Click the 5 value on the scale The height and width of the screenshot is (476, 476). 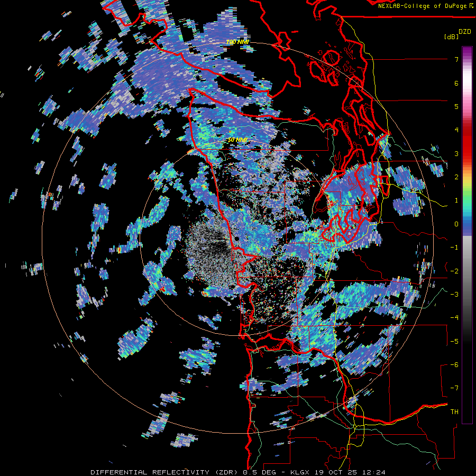point(456,106)
